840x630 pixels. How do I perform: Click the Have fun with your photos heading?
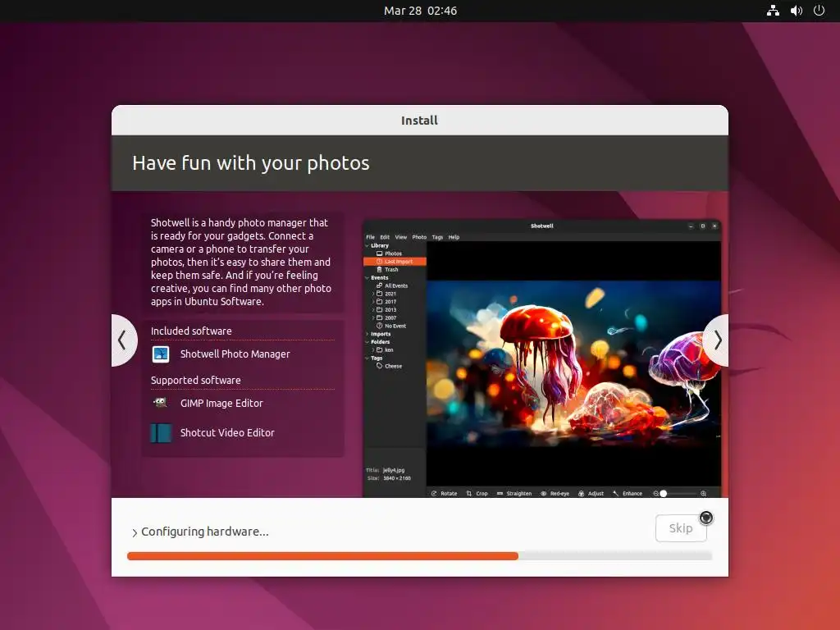coord(251,163)
